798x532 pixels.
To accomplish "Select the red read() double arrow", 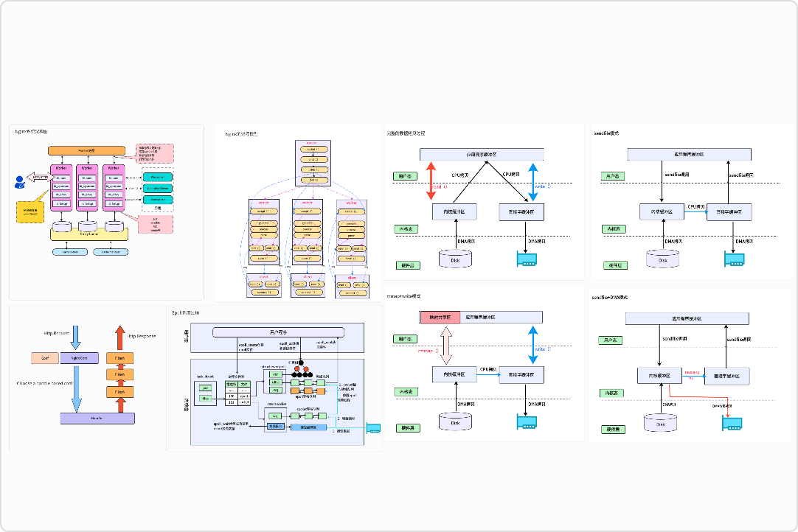I will click(431, 181).
